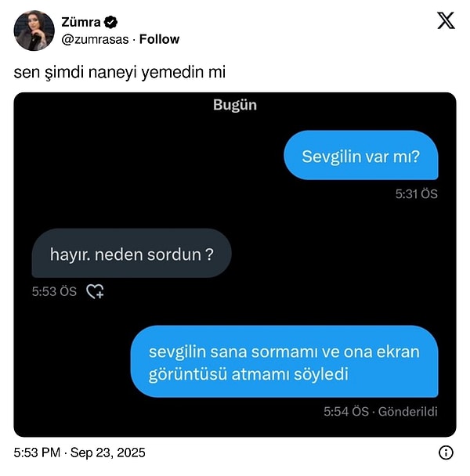Open Zümra's profile picture
Screen dimensions: 470x476
coord(34,31)
